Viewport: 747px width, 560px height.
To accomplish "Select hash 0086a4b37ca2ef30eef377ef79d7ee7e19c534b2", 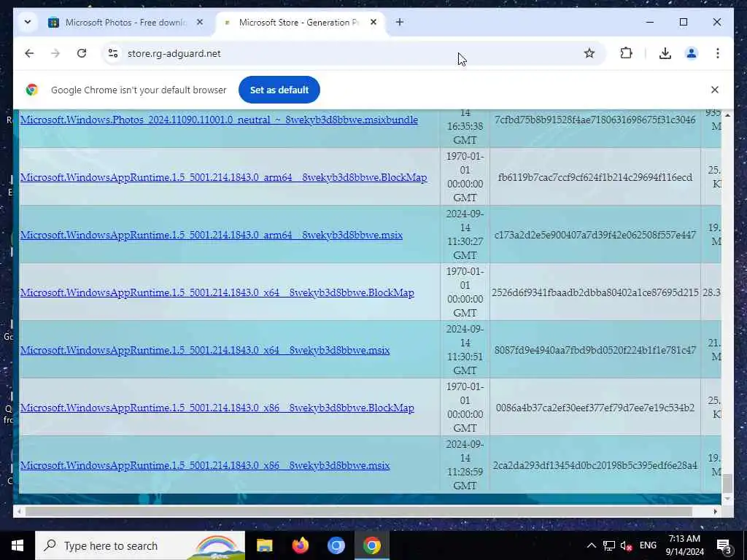I will pos(595,408).
